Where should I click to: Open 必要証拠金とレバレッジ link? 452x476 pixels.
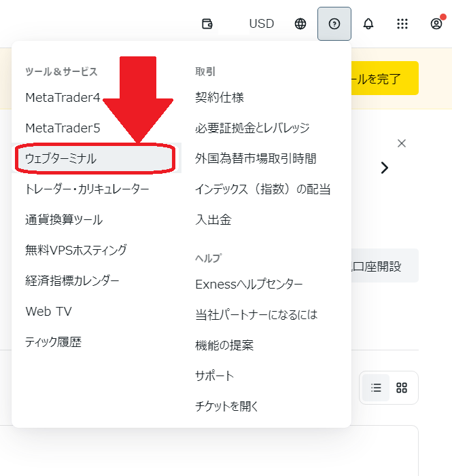coord(252,128)
